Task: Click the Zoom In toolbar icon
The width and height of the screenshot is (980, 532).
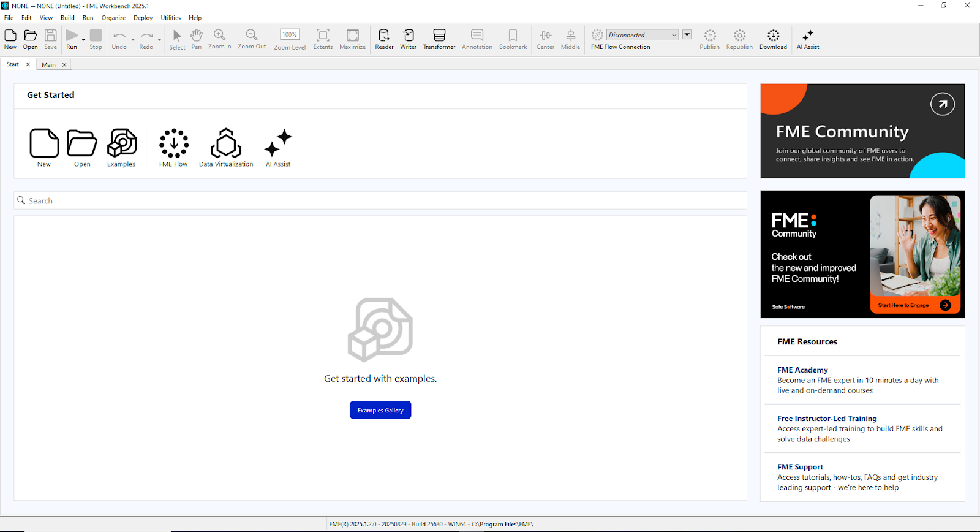Action: pos(219,39)
